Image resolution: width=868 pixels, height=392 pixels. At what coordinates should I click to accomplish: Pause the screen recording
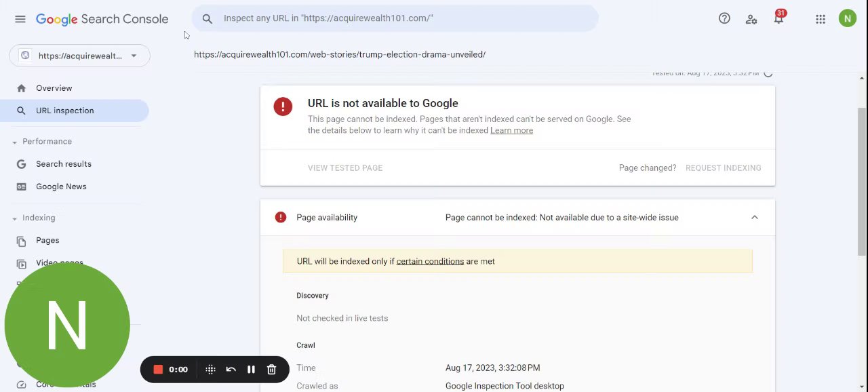[251, 370]
